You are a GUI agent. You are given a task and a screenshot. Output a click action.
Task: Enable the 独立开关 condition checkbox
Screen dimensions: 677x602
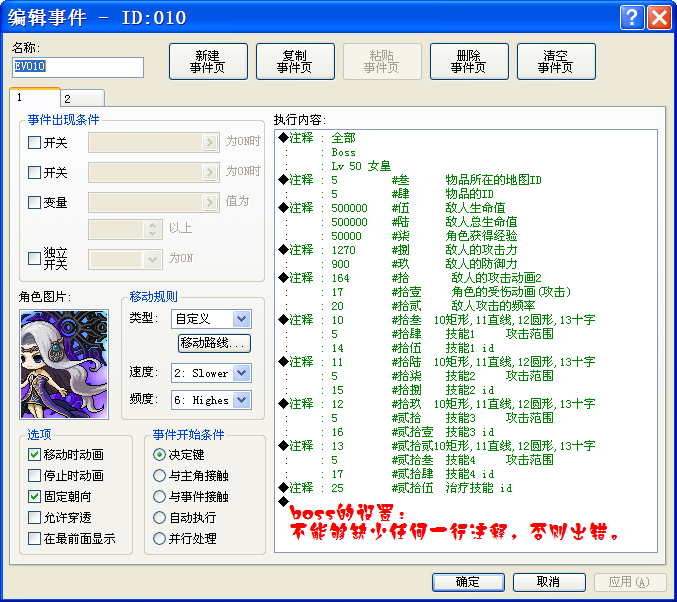(x=34, y=258)
